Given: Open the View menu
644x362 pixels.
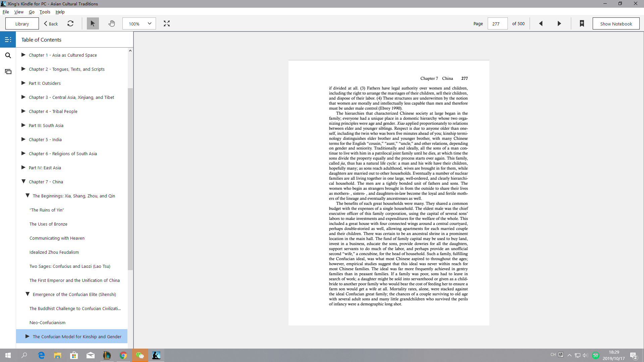Looking at the screenshot, I should (19, 12).
